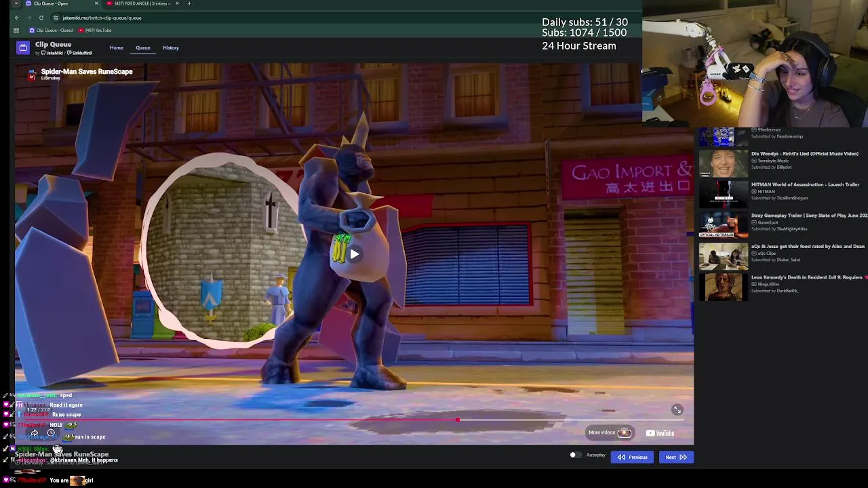Image resolution: width=868 pixels, height=488 pixels.
Task: Play the Spider-Man Saves RuneScape video
Action: [354, 254]
